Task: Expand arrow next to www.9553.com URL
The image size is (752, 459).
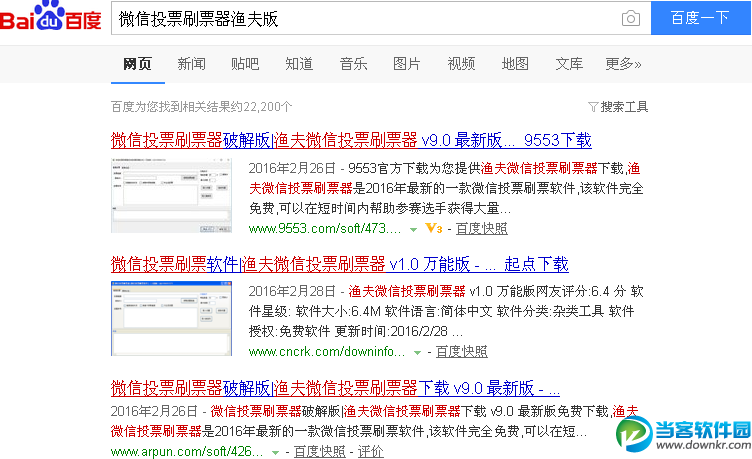Action: (413, 230)
